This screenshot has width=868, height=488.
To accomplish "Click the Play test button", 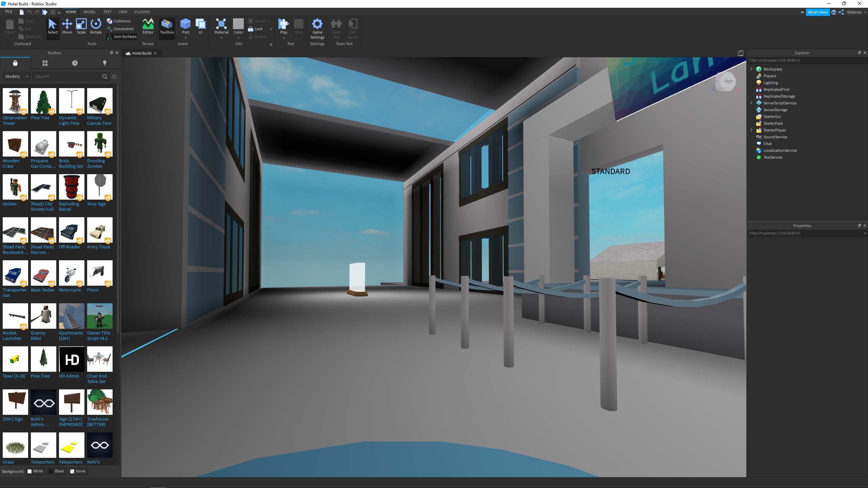I will click(x=283, y=24).
